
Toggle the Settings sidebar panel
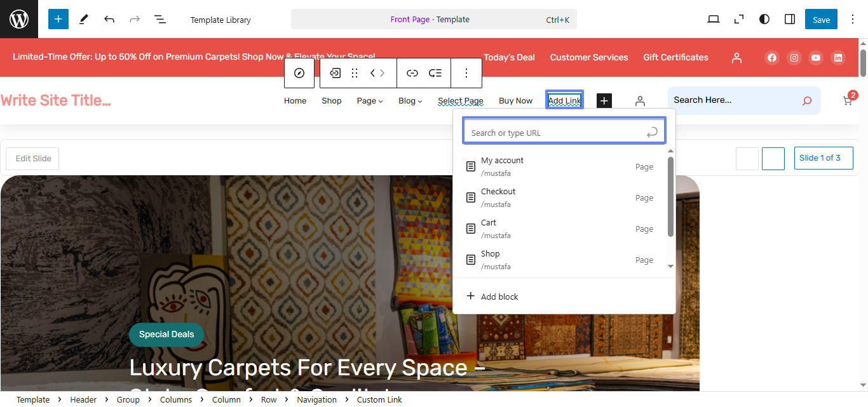tap(790, 19)
